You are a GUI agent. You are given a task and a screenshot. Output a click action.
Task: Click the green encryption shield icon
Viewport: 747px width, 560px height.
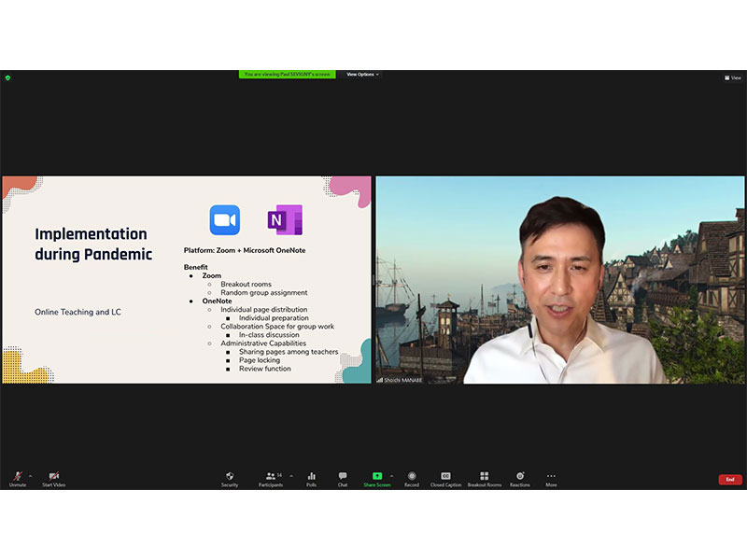(x=7, y=77)
